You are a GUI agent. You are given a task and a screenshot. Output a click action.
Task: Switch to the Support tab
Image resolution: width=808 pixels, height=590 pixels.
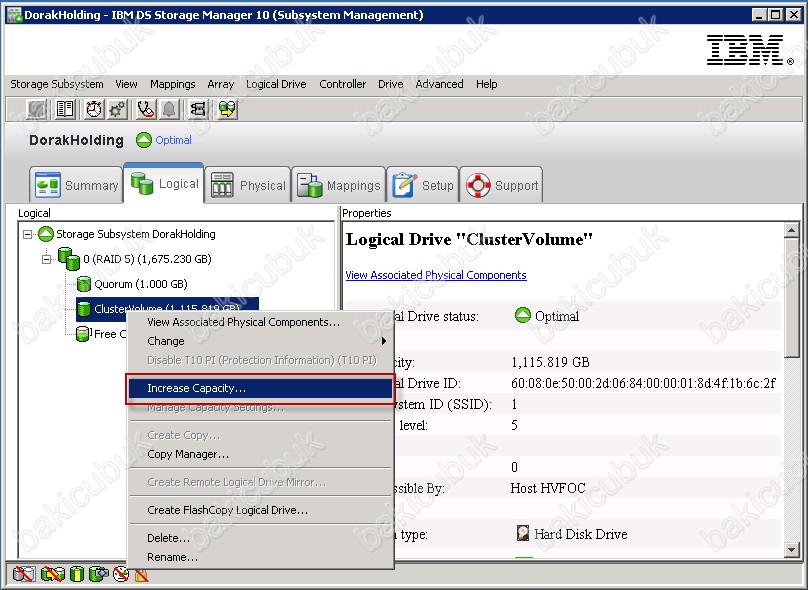[x=501, y=185]
